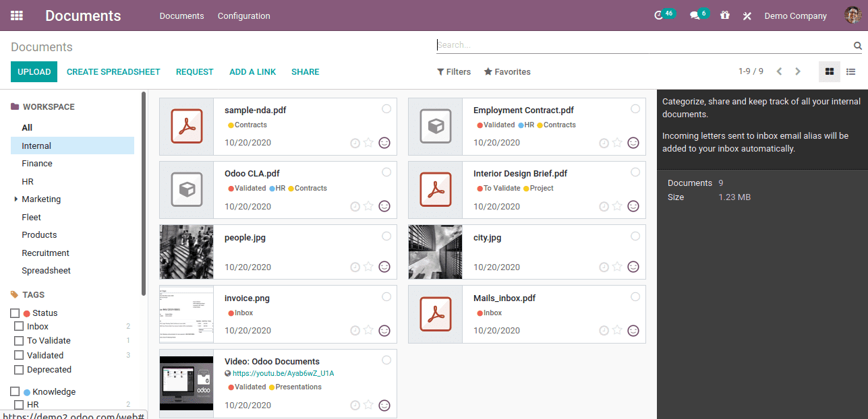Click smiley icon on sample-nda.pdf card
The width and height of the screenshot is (868, 419).
[384, 143]
